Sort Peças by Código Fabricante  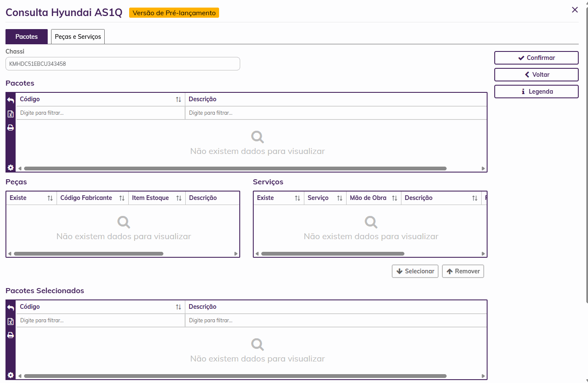point(122,198)
